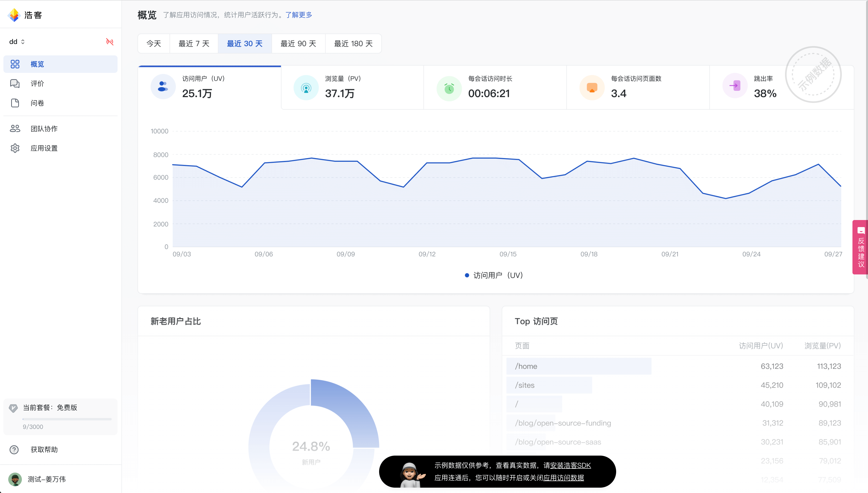
Task: Click the 页面 column header
Action: pyautogui.click(x=522, y=346)
